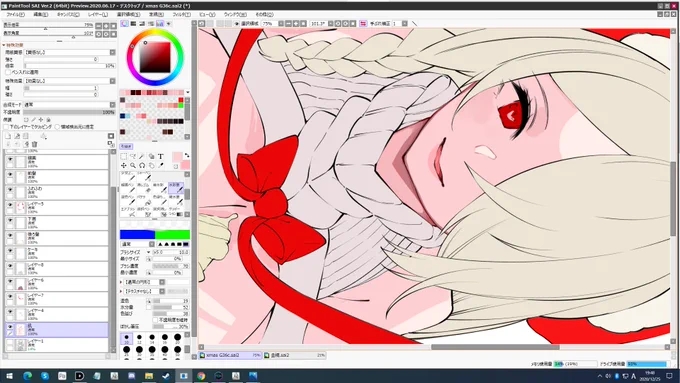Reset view rotation in navigator panel

[x=114, y=34]
